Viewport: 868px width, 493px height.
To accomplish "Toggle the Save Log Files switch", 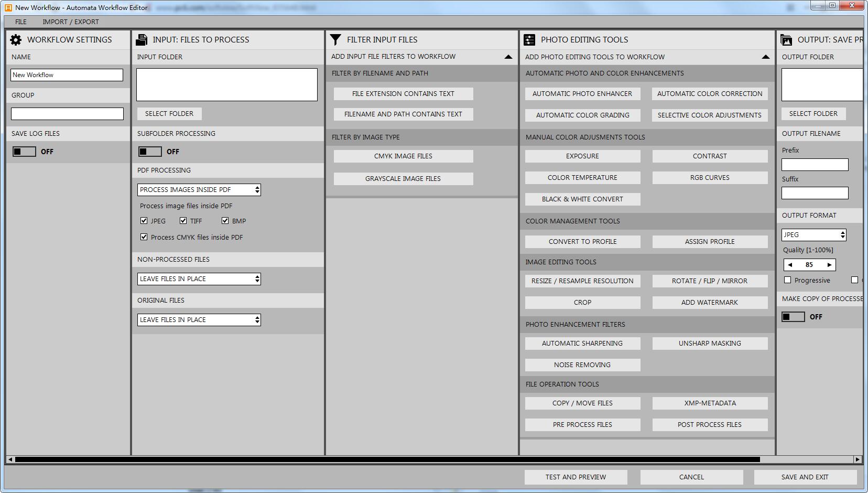I will pos(24,152).
